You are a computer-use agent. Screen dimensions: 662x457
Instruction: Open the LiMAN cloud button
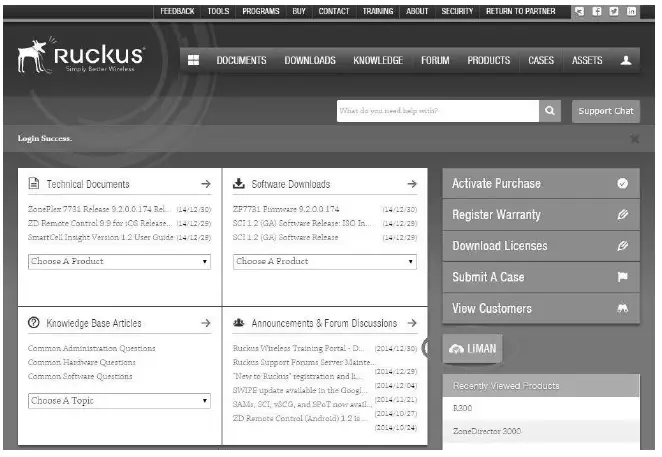click(x=472, y=348)
